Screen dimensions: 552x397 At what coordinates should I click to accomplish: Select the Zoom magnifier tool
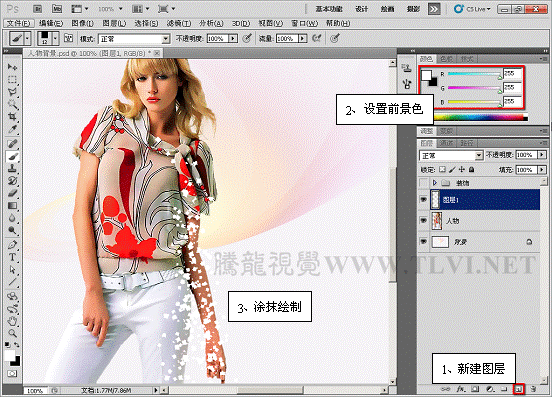point(12,333)
